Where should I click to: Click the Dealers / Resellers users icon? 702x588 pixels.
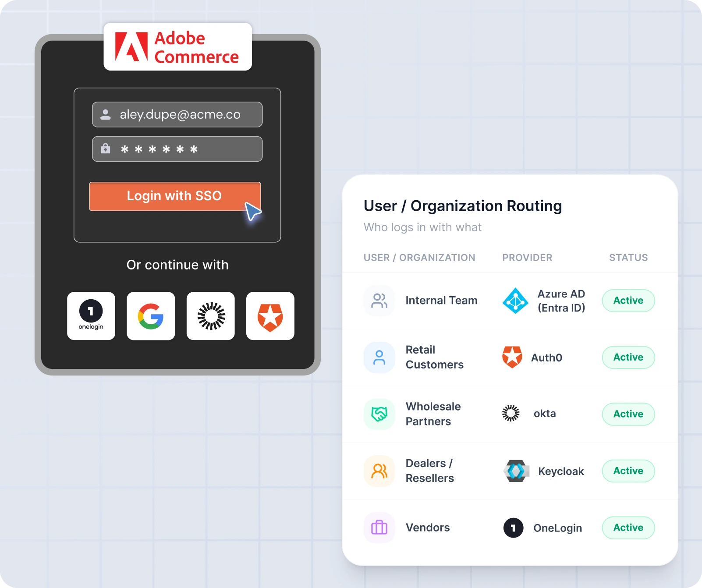[379, 471]
